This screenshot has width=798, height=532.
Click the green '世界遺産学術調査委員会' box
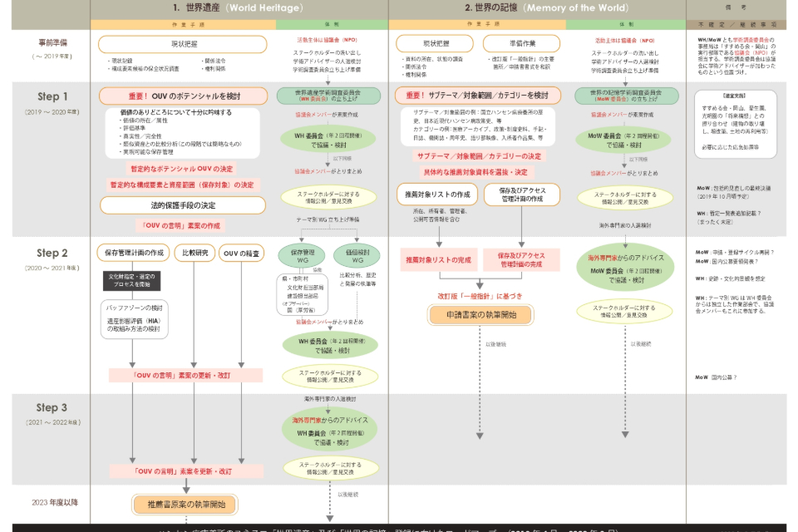click(328, 96)
